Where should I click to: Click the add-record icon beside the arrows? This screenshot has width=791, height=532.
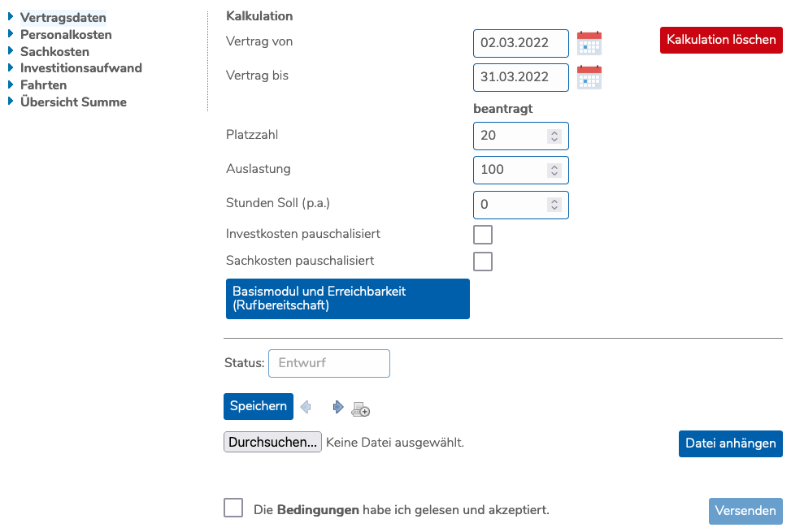click(x=360, y=409)
